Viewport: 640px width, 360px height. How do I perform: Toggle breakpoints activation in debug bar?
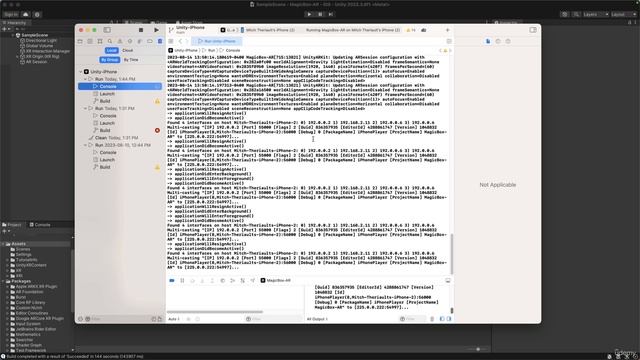pyautogui.click(x=172, y=280)
